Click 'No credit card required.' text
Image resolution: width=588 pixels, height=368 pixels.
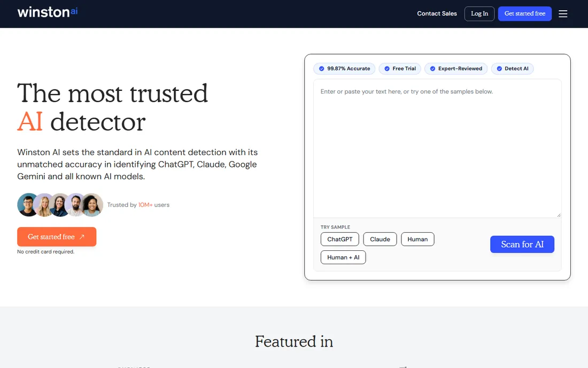(46, 252)
